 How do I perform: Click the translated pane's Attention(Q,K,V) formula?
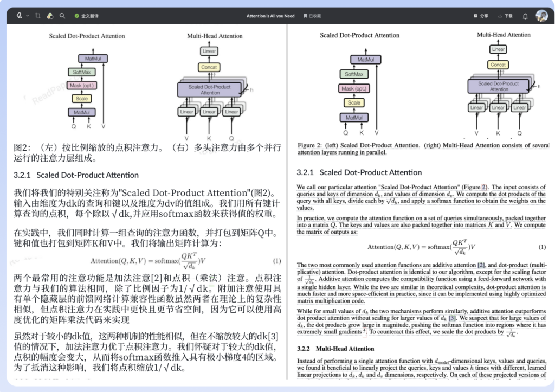pos(148,261)
